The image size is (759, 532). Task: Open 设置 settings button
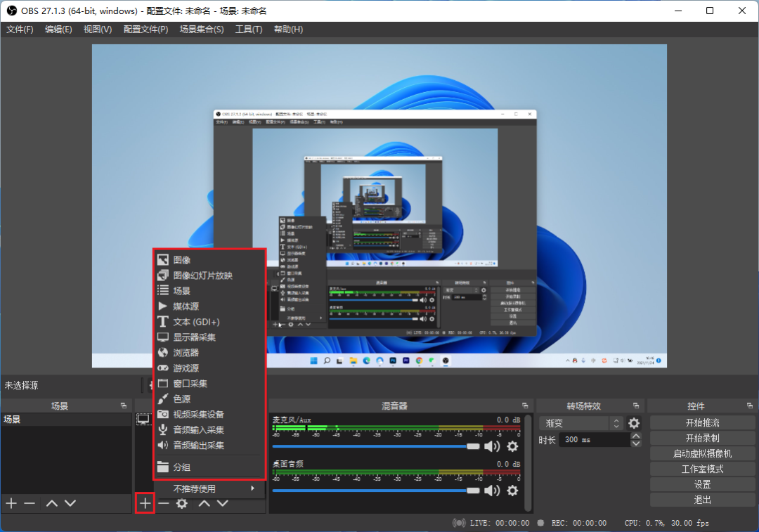[x=702, y=484]
